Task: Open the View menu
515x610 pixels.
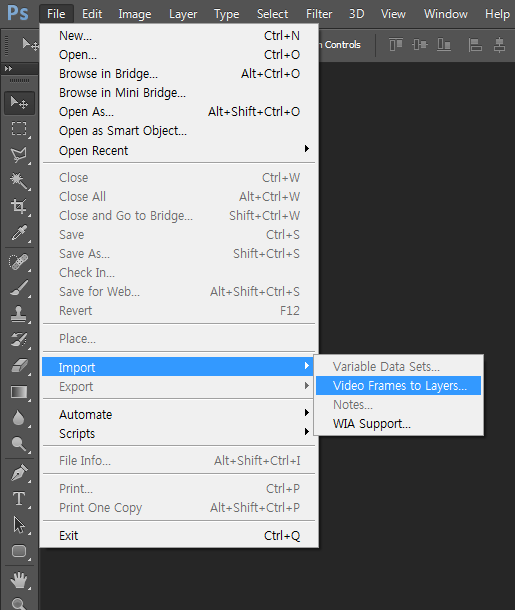Action: click(393, 14)
